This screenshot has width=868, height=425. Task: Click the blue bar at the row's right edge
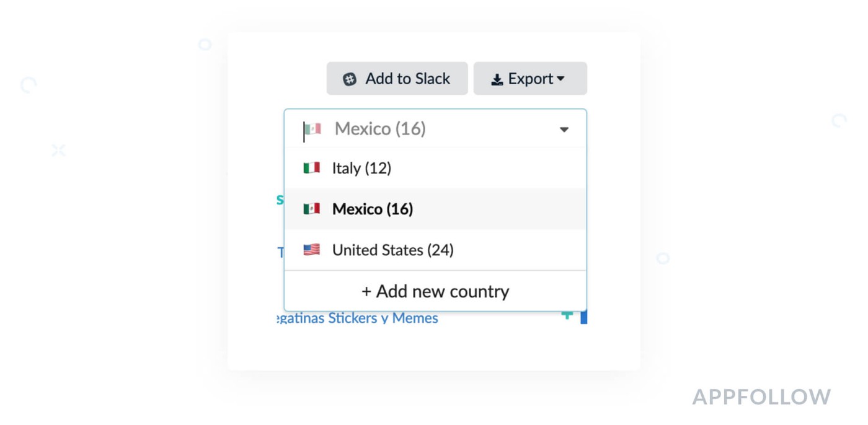tap(583, 317)
